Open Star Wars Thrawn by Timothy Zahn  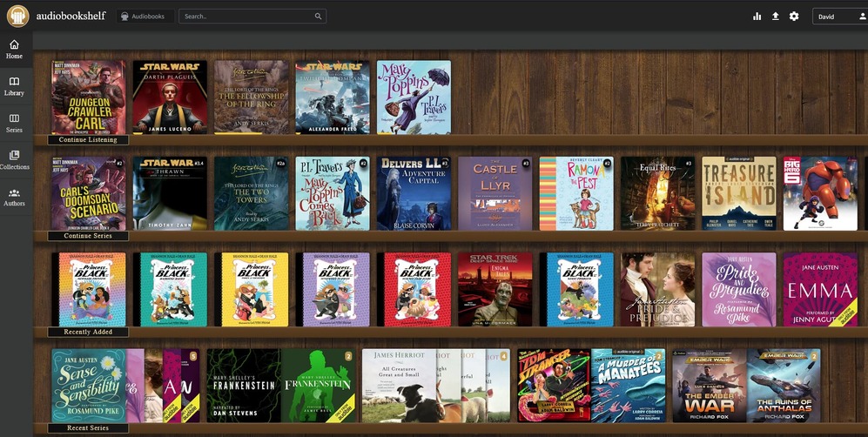pyautogui.click(x=170, y=193)
